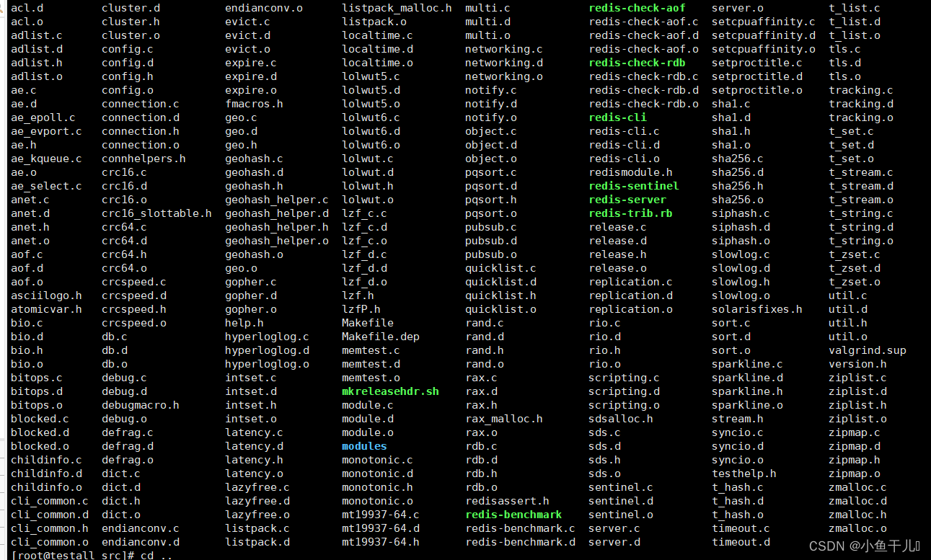Click the asciilogo.h file name

click(x=46, y=295)
